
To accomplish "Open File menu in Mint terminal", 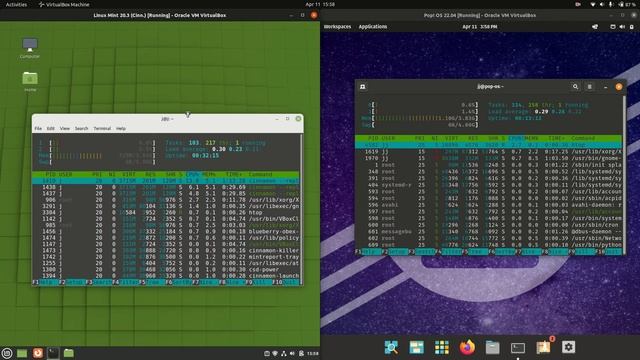I will point(38,129).
